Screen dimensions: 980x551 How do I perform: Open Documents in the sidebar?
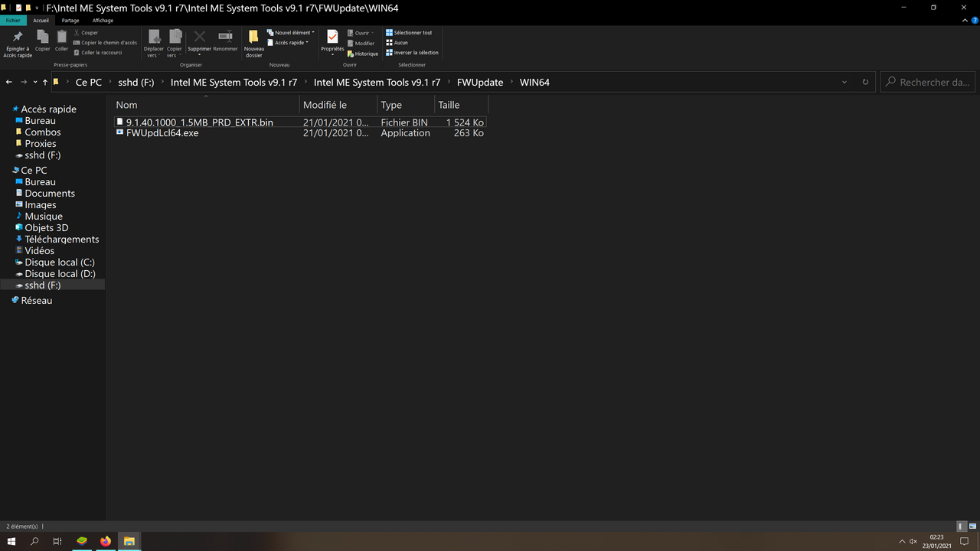click(50, 194)
